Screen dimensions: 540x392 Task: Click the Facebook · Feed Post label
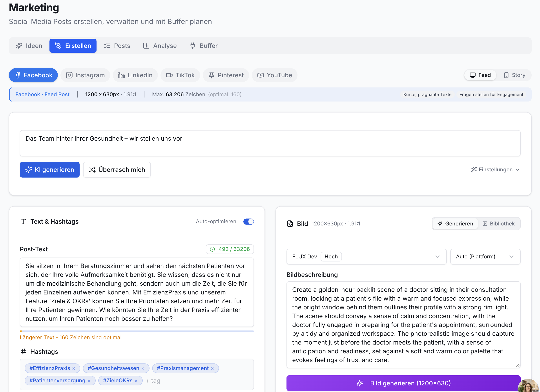[42, 94]
